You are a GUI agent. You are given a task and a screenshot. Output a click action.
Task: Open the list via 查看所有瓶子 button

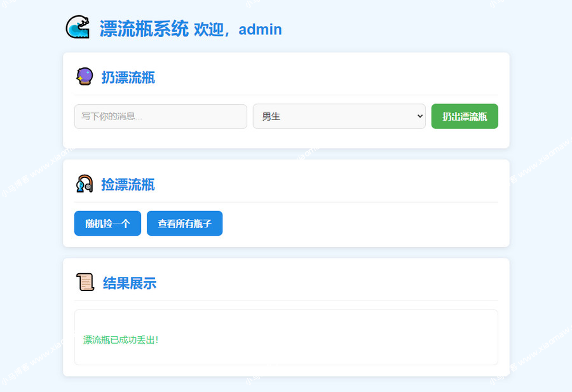(184, 224)
